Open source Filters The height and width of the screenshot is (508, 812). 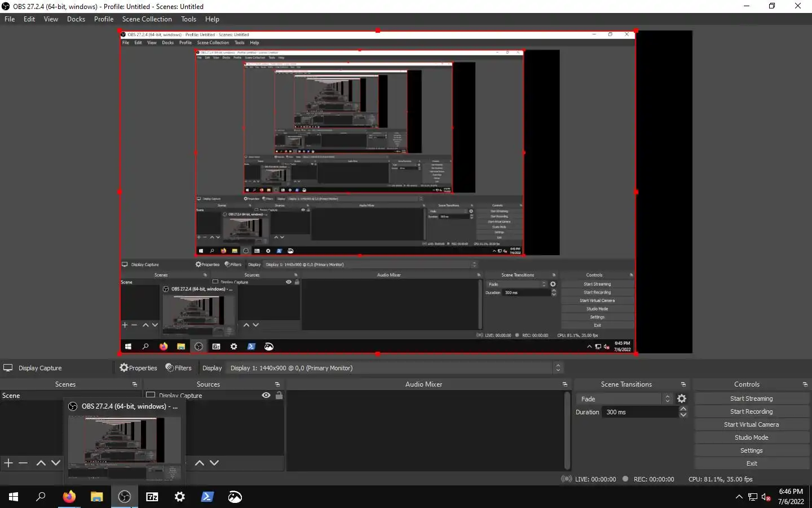pos(178,368)
